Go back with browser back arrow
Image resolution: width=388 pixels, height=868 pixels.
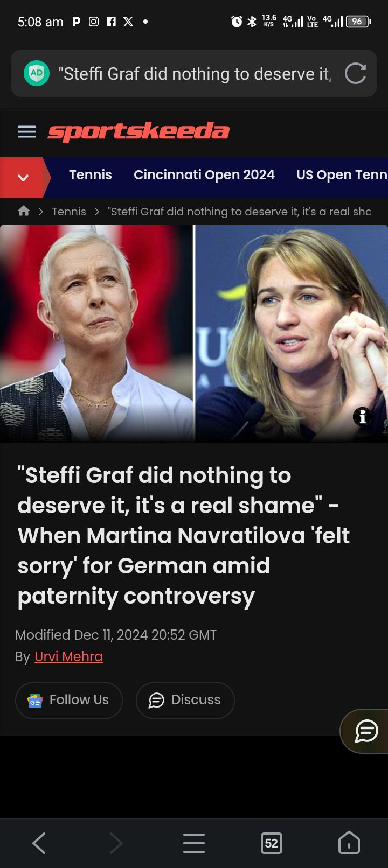click(39, 843)
